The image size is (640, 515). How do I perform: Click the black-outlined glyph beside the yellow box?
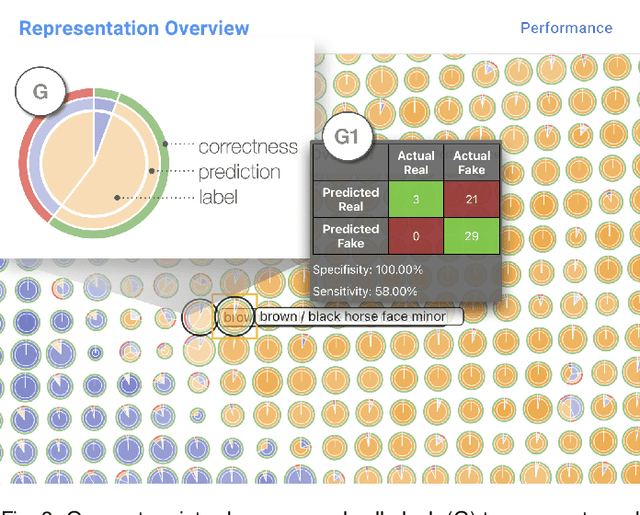[200, 317]
